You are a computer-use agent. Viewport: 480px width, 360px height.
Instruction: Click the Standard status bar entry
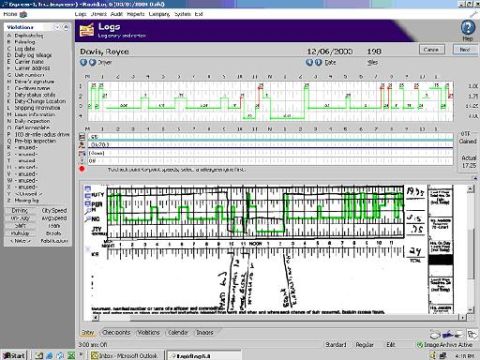(x=336, y=345)
